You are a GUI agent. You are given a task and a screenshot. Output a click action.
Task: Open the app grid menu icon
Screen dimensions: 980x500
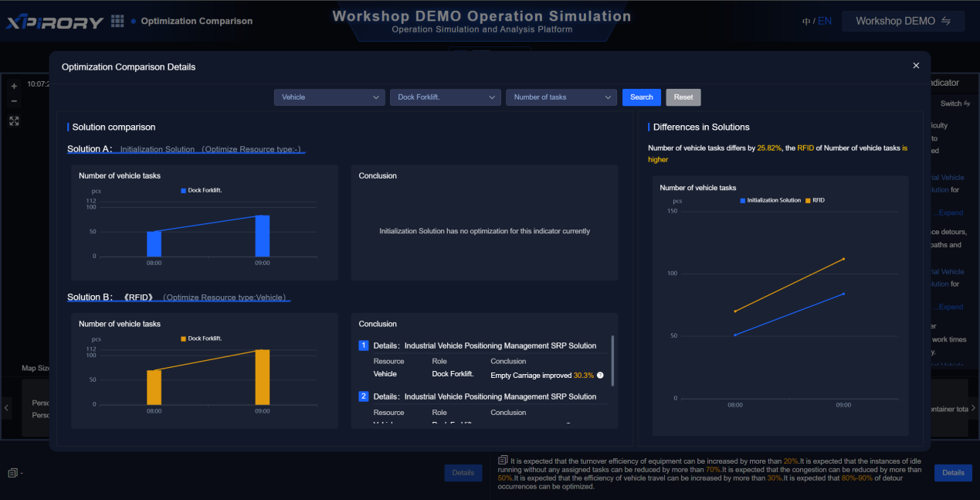tap(117, 21)
